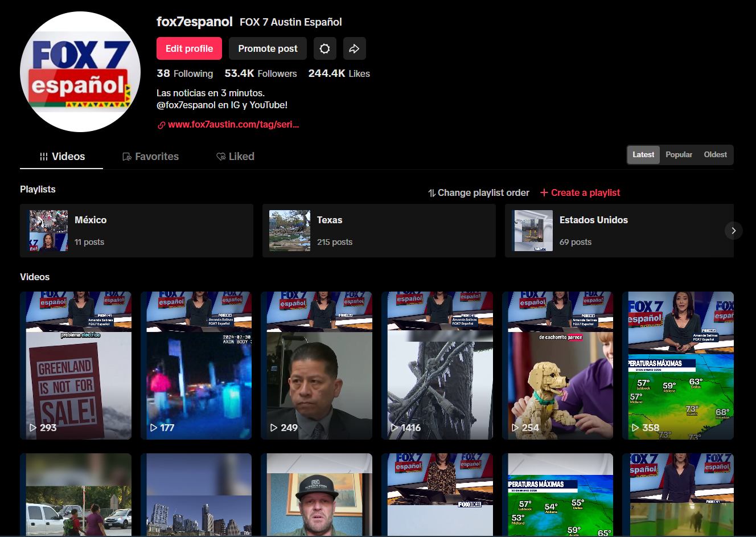Click the plus icon for Create a playlist
Viewport: 756px width, 537px height.
544,192
